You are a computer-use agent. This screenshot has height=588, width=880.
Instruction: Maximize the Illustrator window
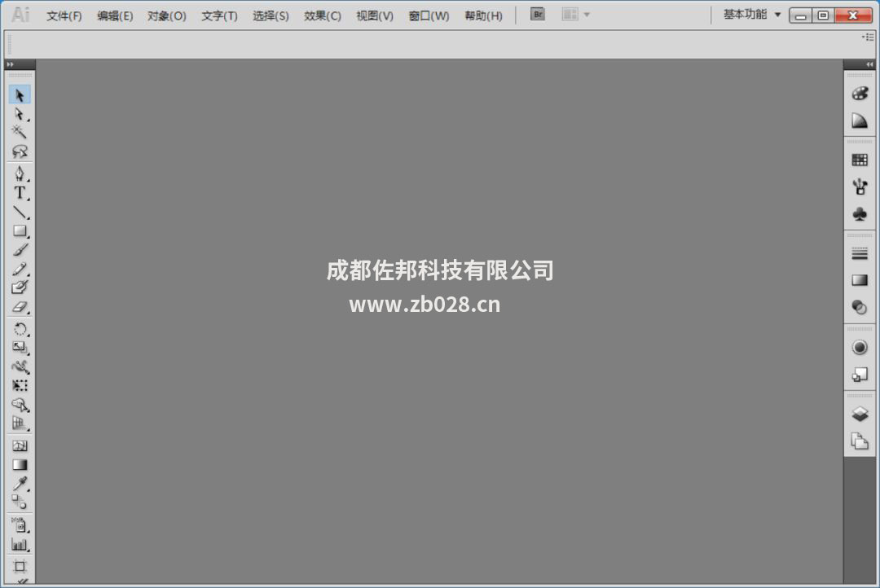823,15
